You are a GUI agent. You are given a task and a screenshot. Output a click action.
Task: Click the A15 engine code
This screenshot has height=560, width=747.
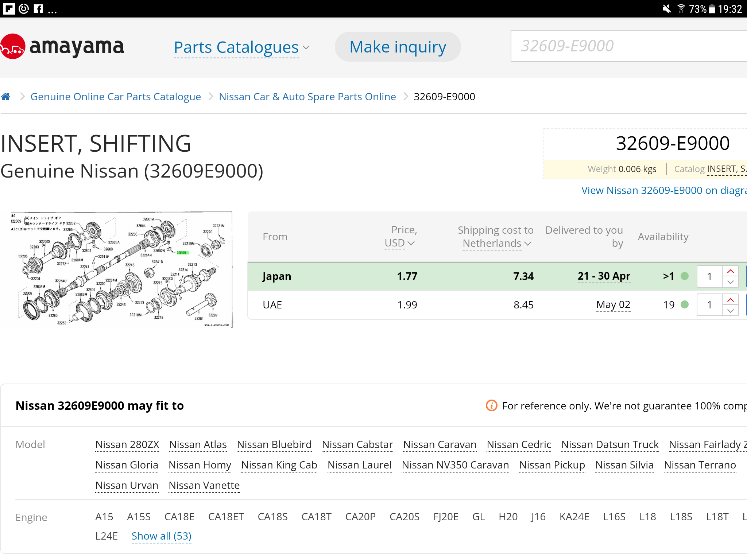tap(104, 517)
